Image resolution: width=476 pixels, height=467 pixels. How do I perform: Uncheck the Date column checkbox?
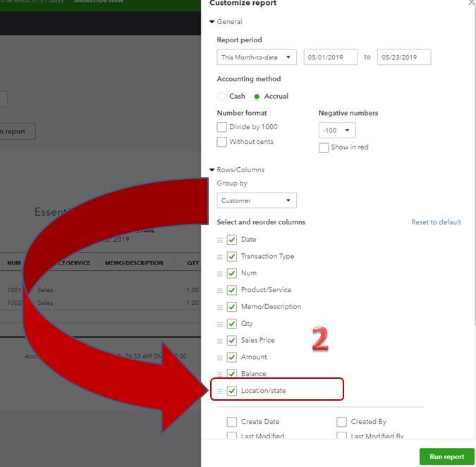pyautogui.click(x=231, y=240)
